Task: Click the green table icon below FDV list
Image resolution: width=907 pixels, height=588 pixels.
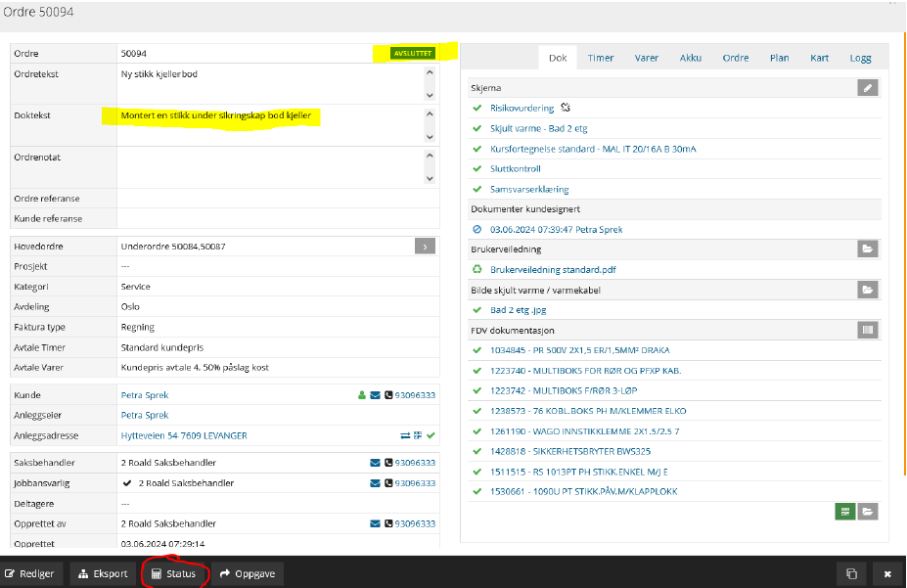Action: tap(845, 511)
